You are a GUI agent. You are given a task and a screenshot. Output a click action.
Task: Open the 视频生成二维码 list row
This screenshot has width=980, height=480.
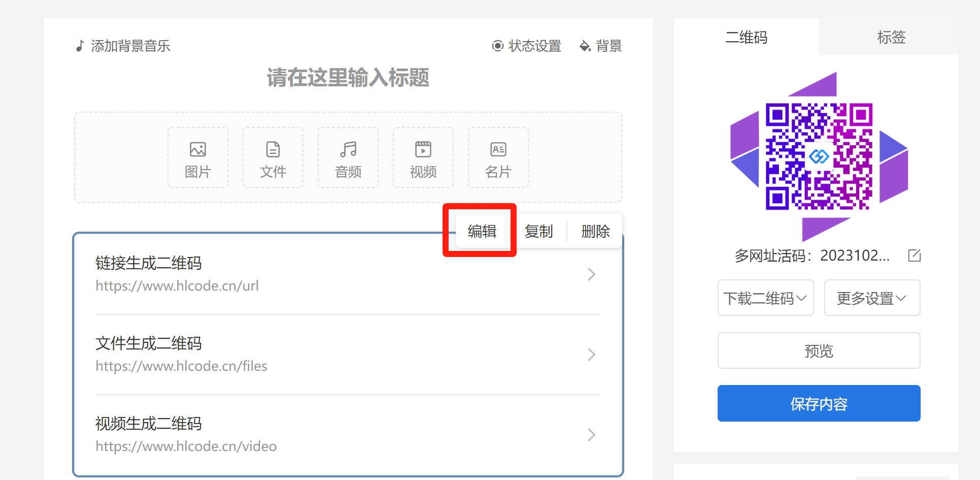tap(348, 435)
